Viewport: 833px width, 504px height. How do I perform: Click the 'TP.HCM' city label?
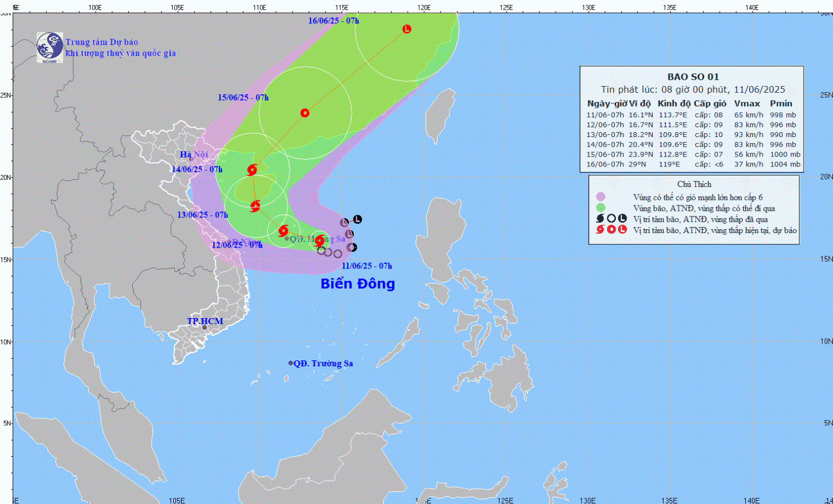(x=205, y=321)
